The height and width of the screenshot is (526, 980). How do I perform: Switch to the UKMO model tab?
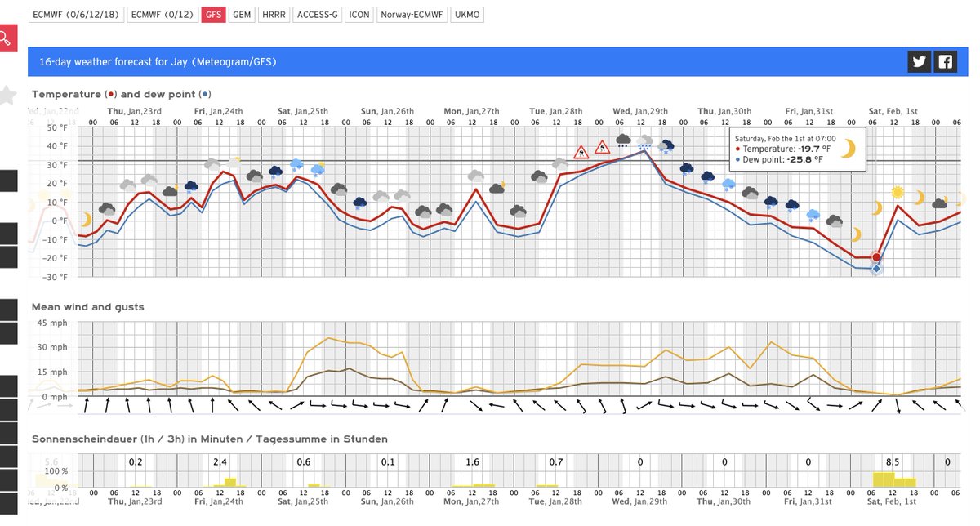click(467, 15)
